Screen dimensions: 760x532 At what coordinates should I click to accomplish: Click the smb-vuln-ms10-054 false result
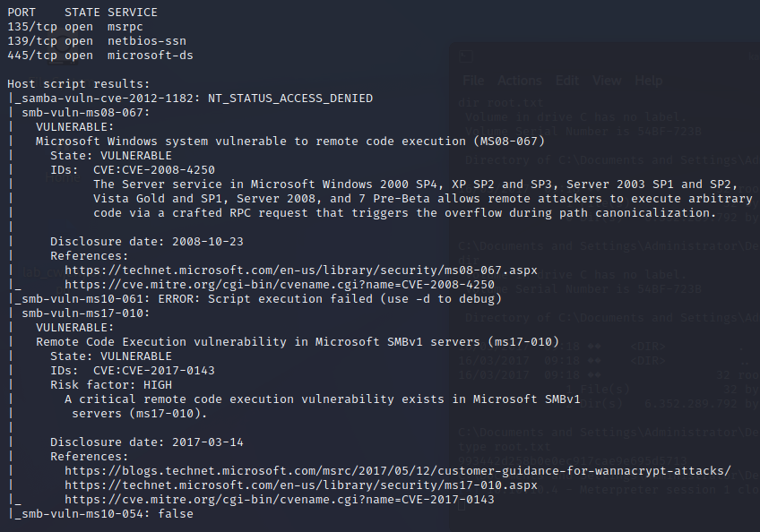[107, 514]
